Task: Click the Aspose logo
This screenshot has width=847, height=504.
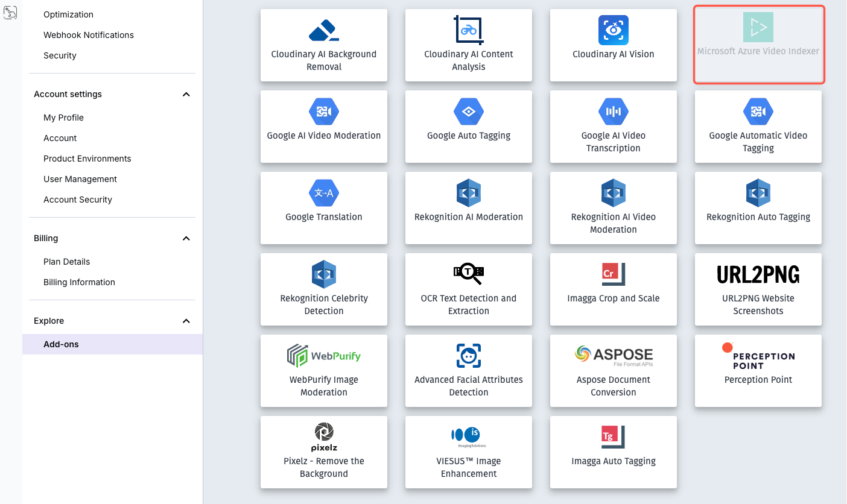Action: (x=614, y=355)
